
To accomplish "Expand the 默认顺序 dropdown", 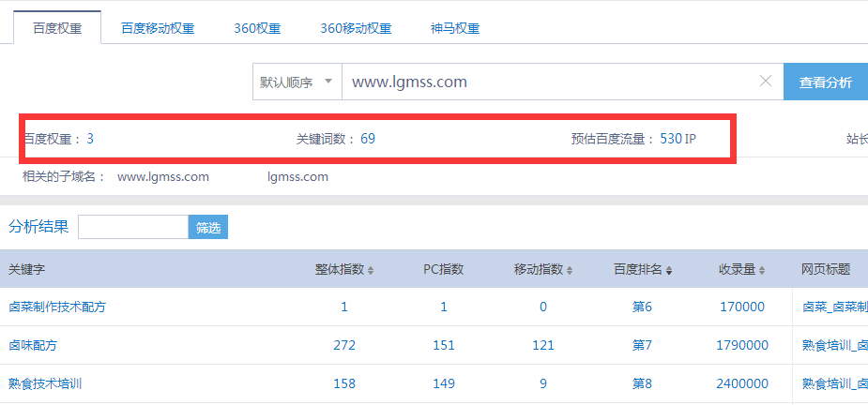I will (297, 82).
